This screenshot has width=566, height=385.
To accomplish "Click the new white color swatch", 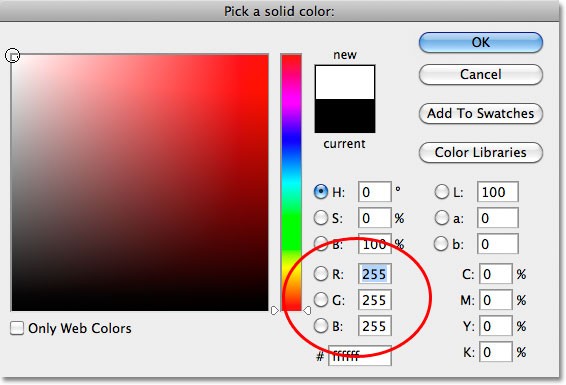I will tap(345, 82).
